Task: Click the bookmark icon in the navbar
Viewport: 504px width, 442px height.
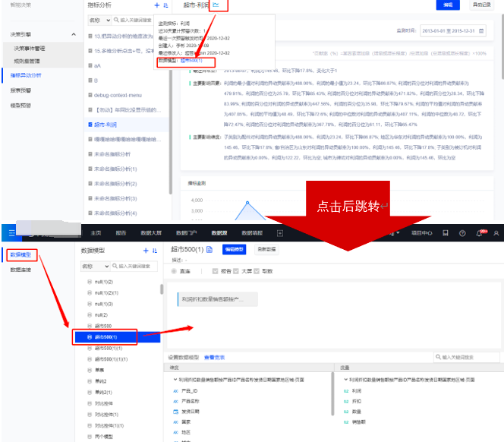Action: pyautogui.click(x=446, y=233)
